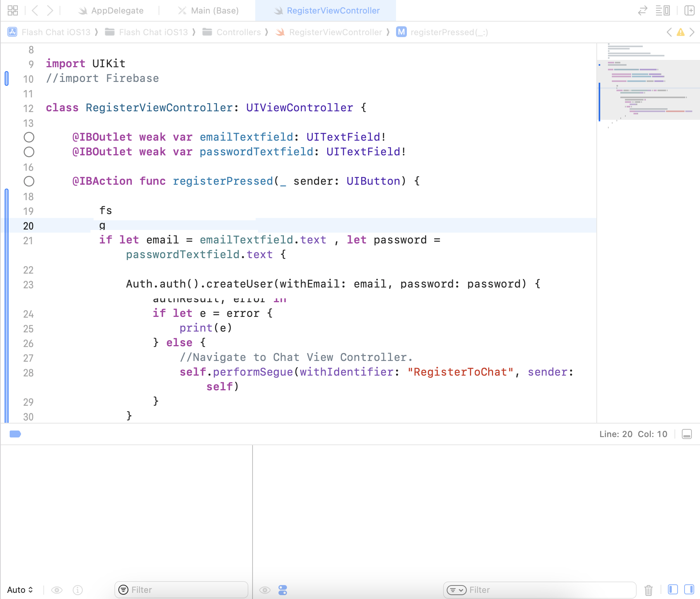The width and height of the screenshot is (700, 599).
Task: Click filter icon in variables filter
Action: point(123,590)
